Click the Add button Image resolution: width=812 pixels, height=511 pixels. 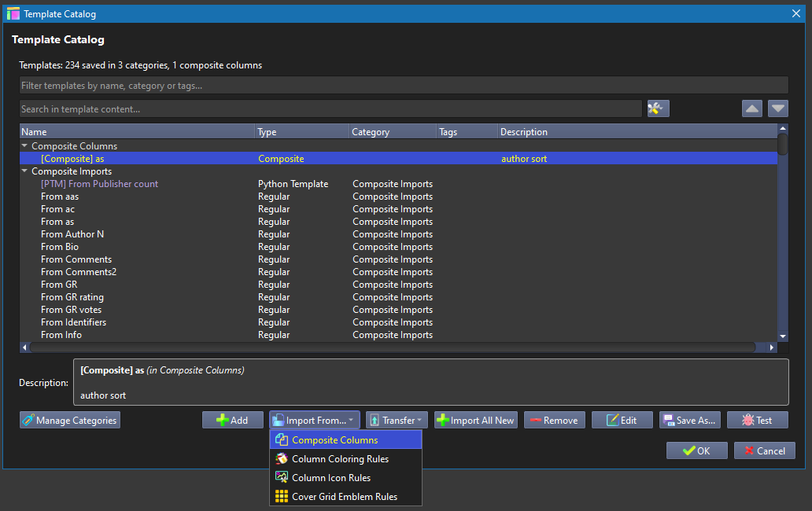[233, 420]
